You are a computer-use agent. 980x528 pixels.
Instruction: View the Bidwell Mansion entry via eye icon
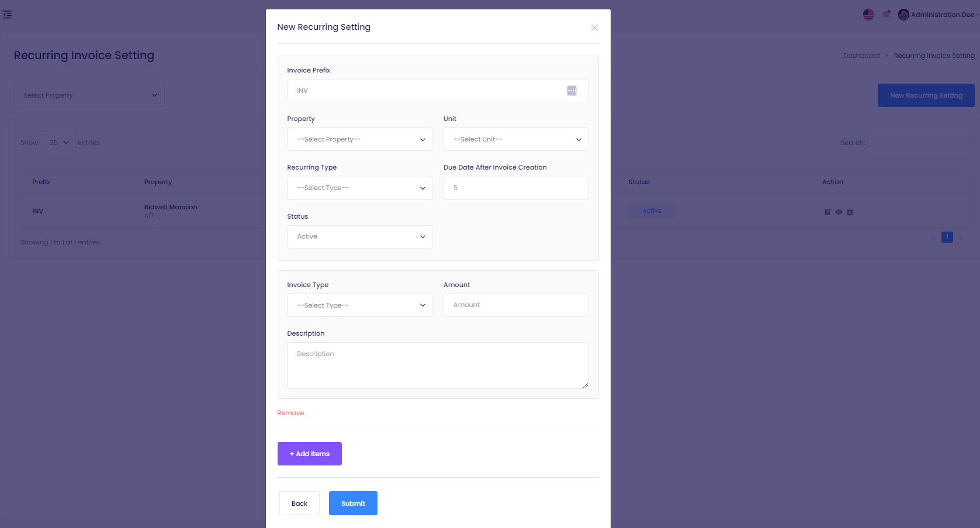point(839,212)
